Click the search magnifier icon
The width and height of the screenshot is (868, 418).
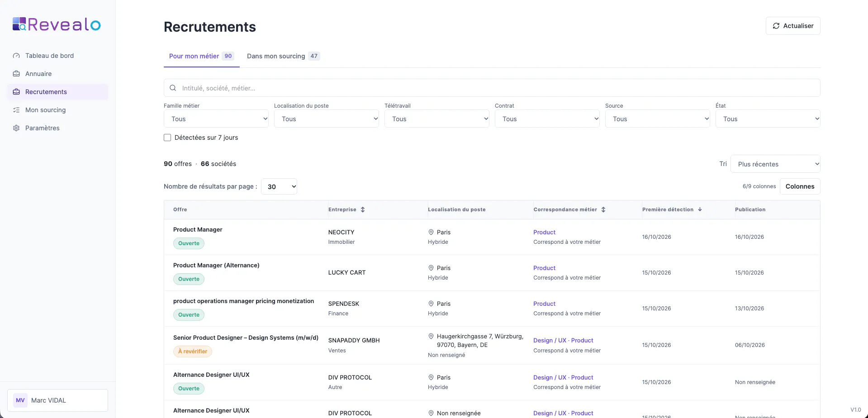pos(173,88)
